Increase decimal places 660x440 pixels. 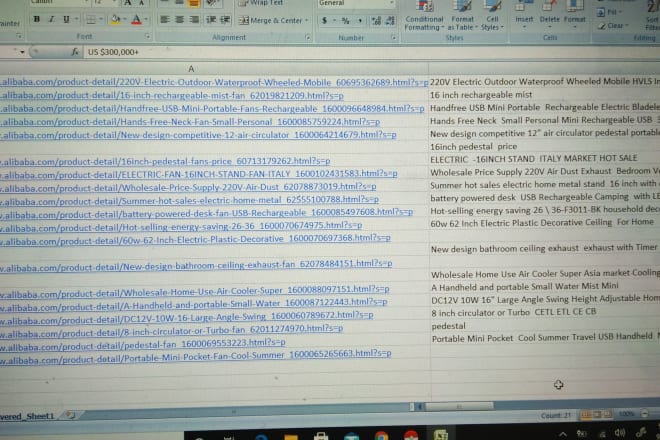[376, 20]
